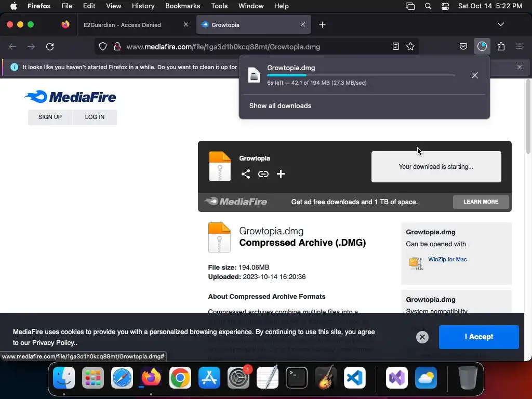The image size is (532, 399).
Task: Open WinZip for Mac link
Action: (x=447, y=260)
